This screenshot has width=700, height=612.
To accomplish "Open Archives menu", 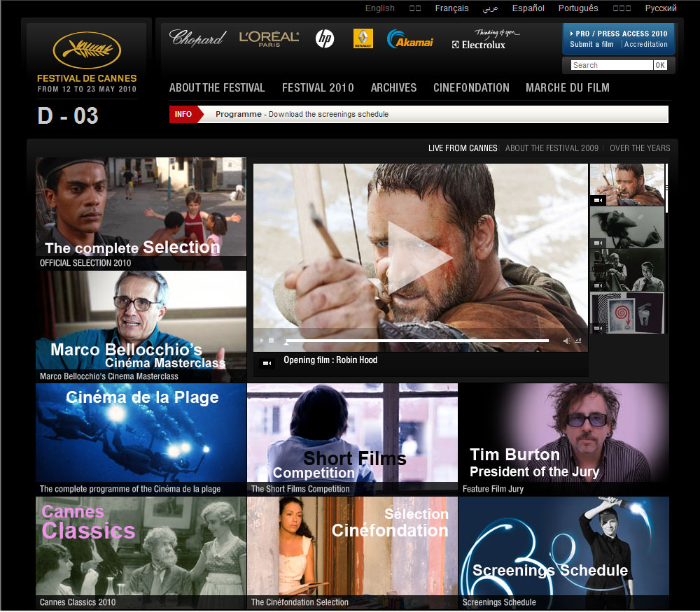I will tap(393, 87).
